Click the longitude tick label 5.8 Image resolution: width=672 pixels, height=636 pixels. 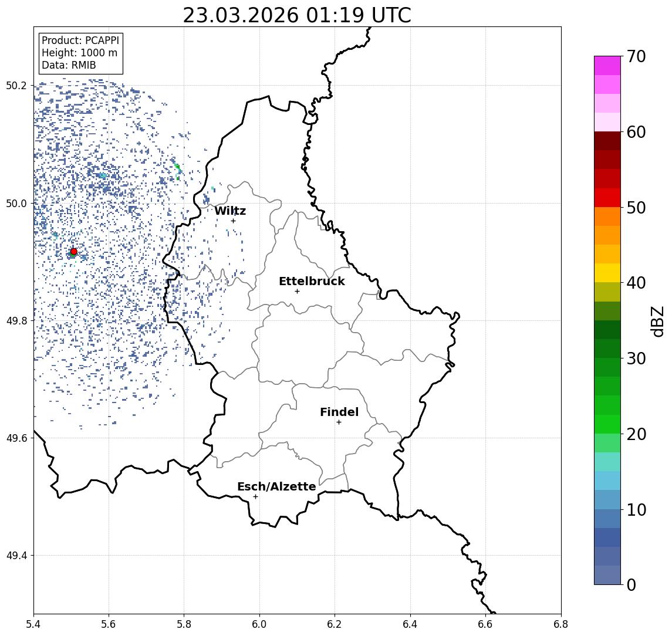184,624
